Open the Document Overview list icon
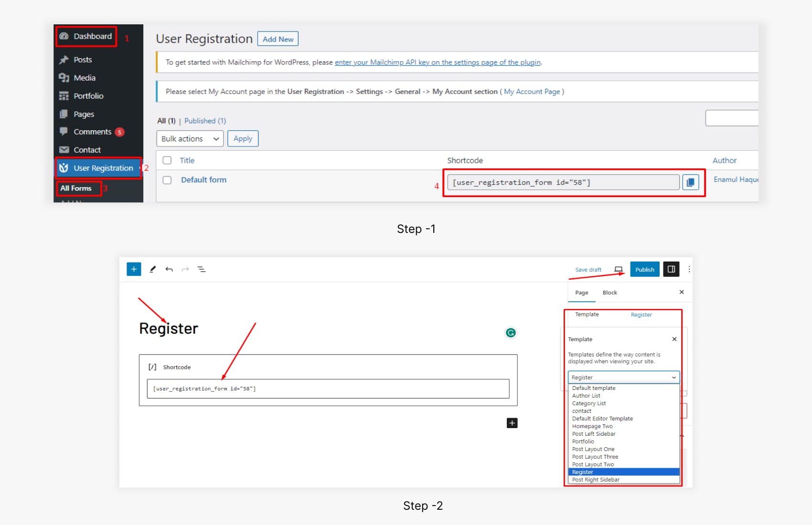The height and width of the screenshot is (525, 812). [x=202, y=269]
